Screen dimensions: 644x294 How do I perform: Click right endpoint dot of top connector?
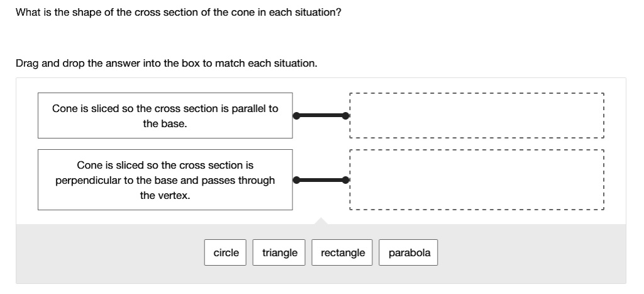[x=346, y=116]
